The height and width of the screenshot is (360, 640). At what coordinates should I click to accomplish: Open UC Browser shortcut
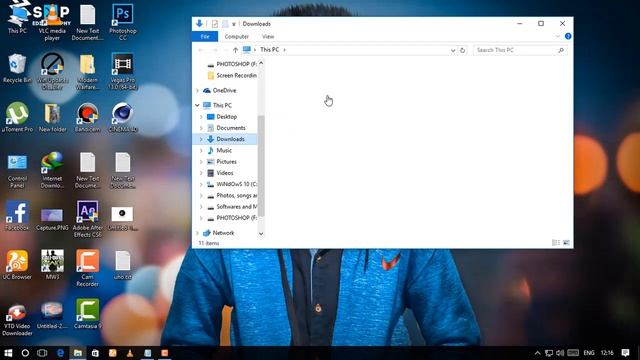17,265
